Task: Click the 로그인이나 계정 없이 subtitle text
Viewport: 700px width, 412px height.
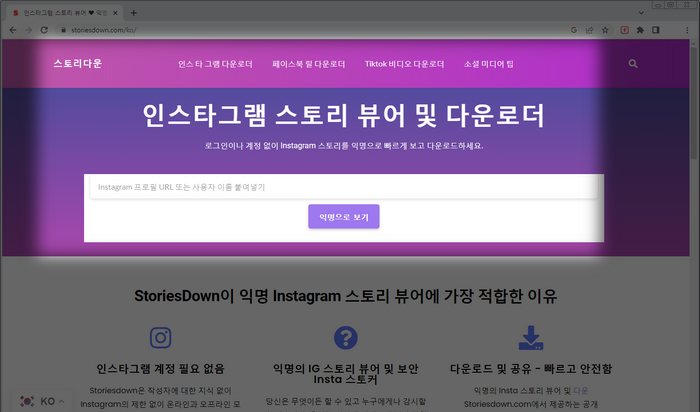Action: pos(344,146)
